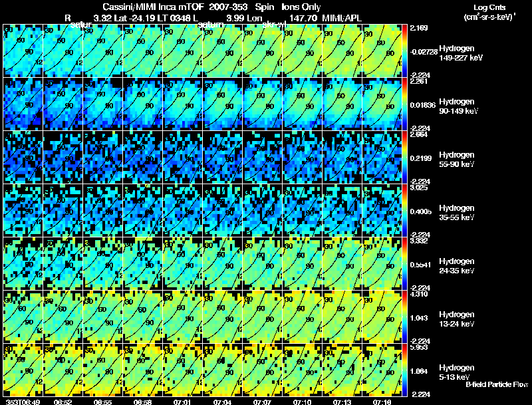Open the 5-13 keV panel in the 06:55 column
Image resolution: width=532 pixels, height=405 pixels.
[103, 370]
